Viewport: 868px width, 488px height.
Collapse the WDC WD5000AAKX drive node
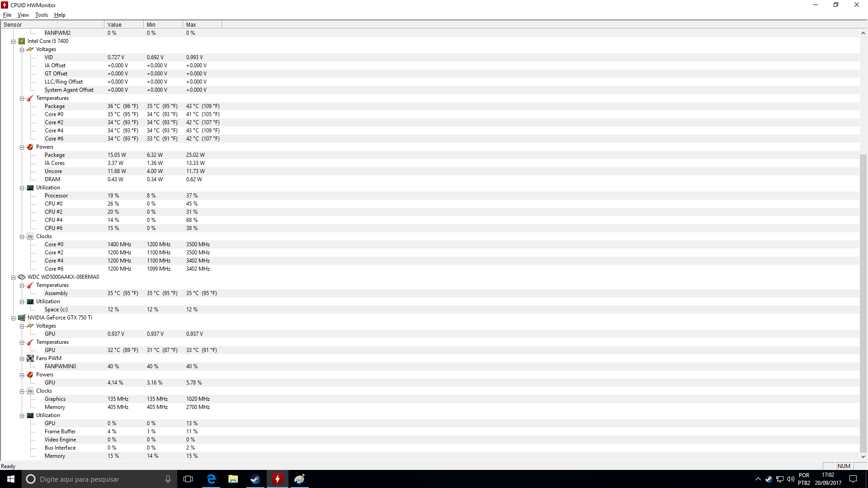14,277
